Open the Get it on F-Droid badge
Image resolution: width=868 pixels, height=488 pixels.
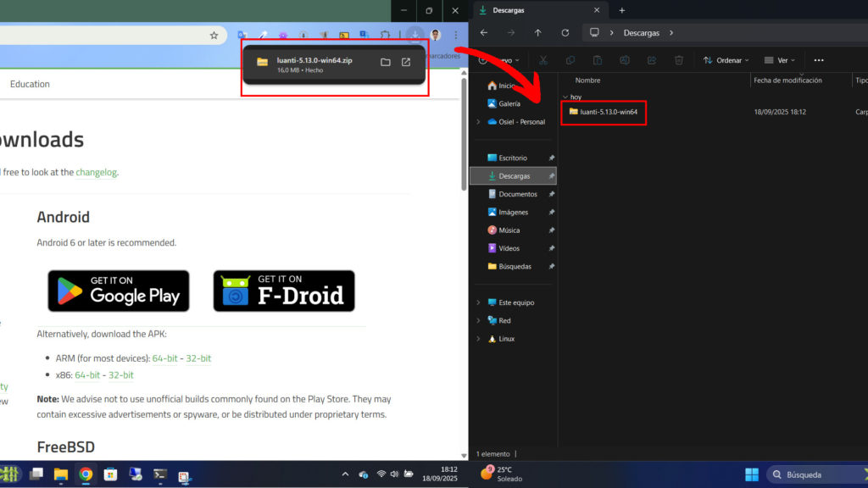click(x=284, y=291)
